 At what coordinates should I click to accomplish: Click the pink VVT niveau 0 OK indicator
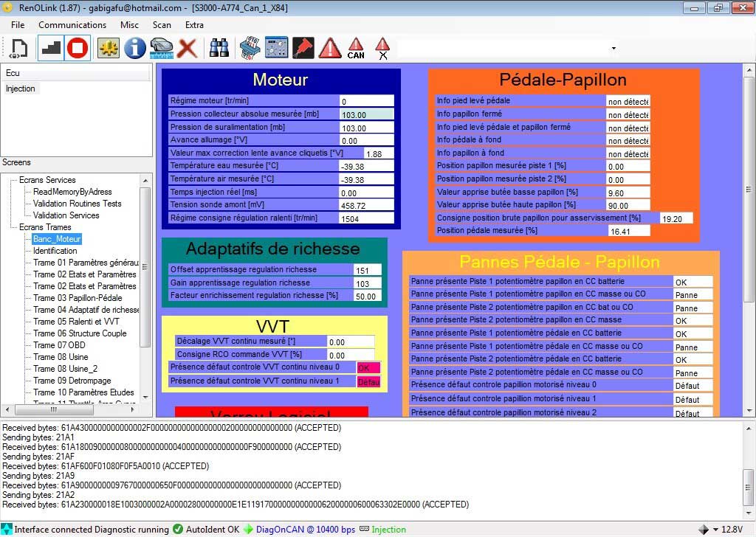tap(368, 367)
